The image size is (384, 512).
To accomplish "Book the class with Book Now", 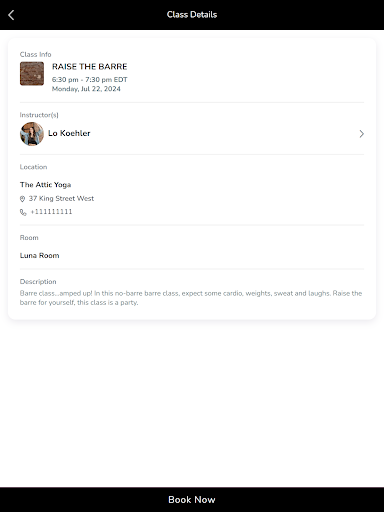I will pos(192,499).
